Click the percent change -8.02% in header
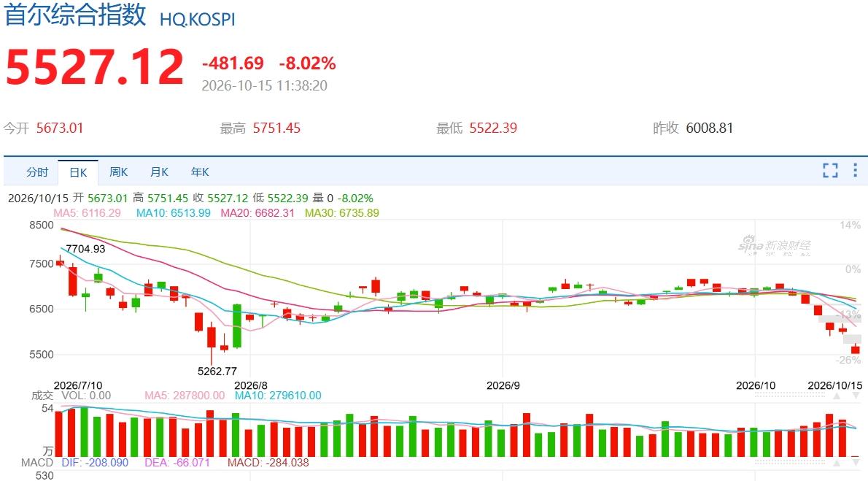 coord(307,64)
